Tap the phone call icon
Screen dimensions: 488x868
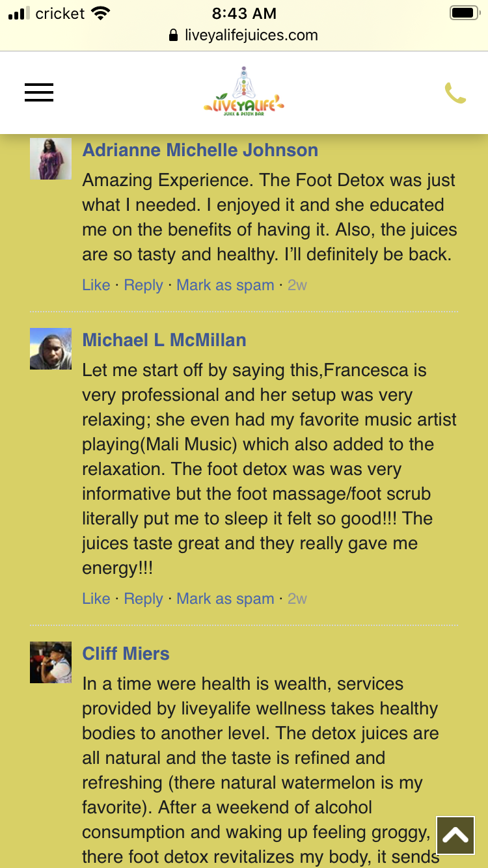(x=455, y=93)
